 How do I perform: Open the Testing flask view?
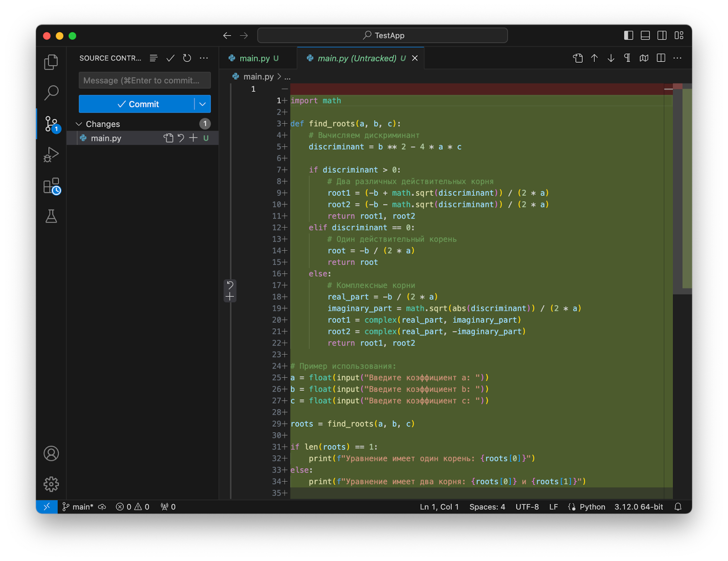(51, 216)
